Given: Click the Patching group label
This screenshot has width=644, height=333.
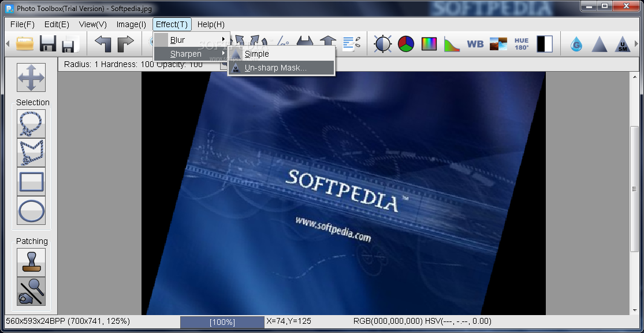Looking at the screenshot, I should 32,241.
